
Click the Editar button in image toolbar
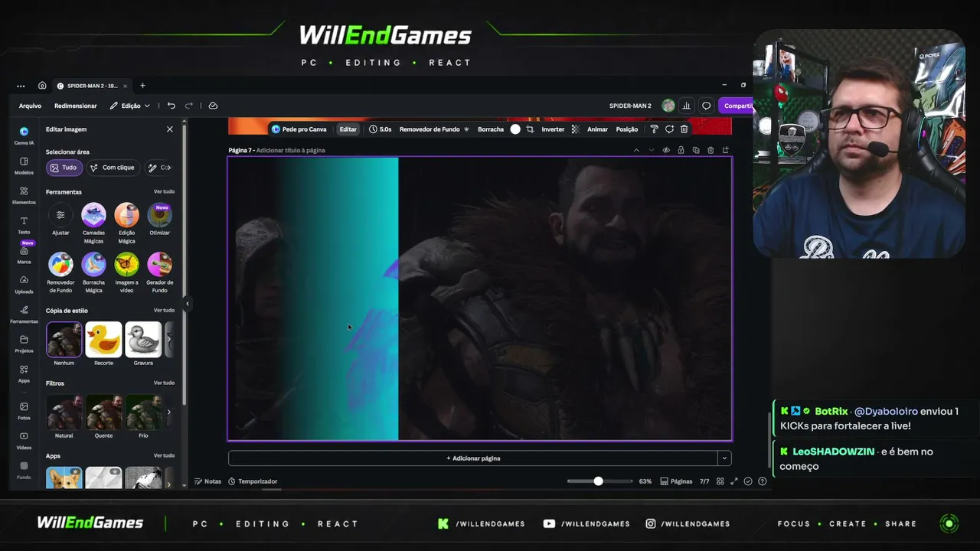[x=348, y=129]
